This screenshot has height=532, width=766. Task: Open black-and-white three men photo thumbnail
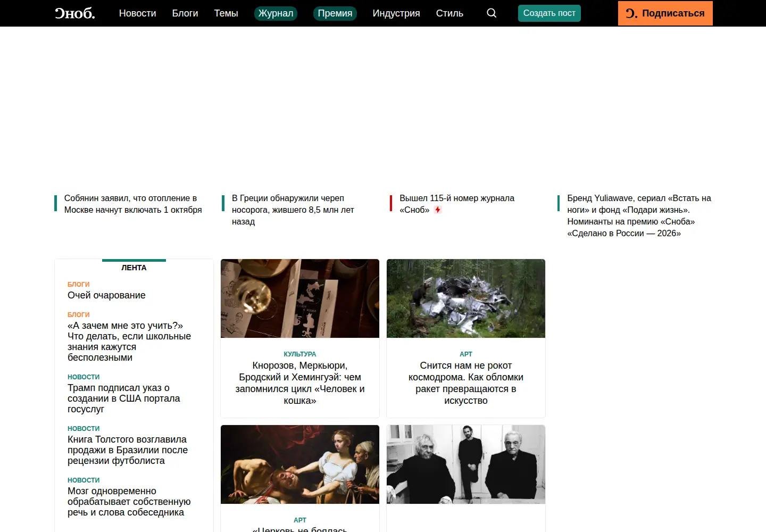pos(466,464)
